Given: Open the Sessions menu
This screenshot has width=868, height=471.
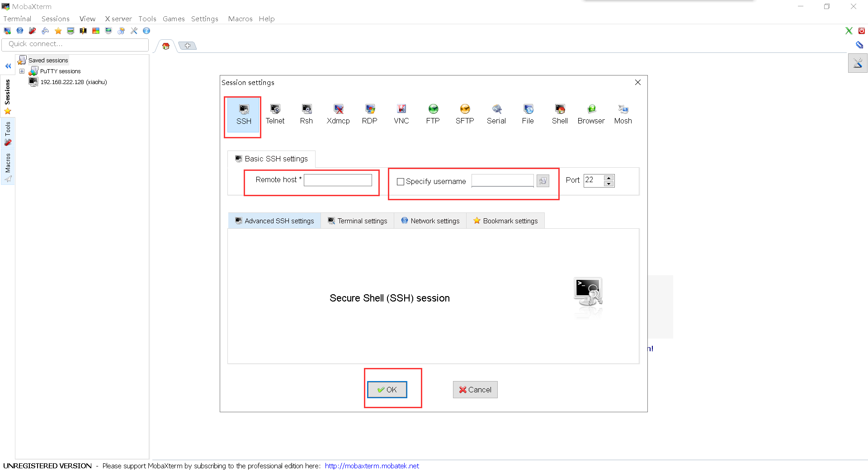Looking at the screenshot, I should 56,19.
